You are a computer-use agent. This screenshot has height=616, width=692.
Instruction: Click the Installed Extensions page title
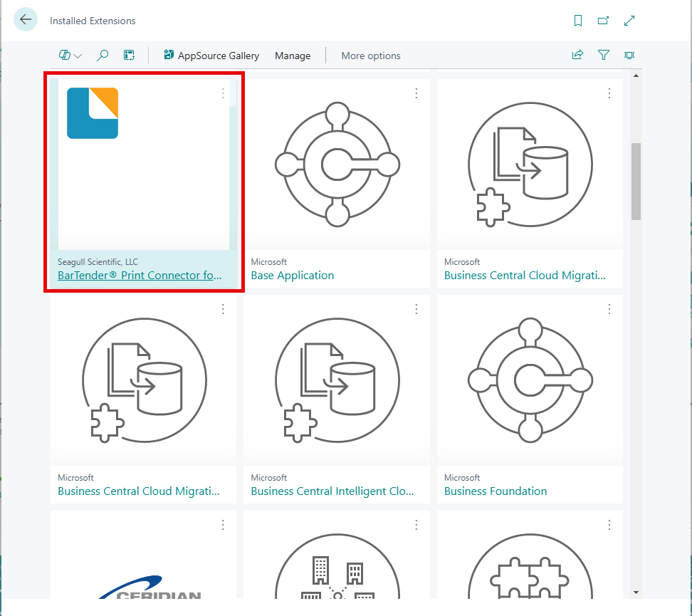[93, 21]
